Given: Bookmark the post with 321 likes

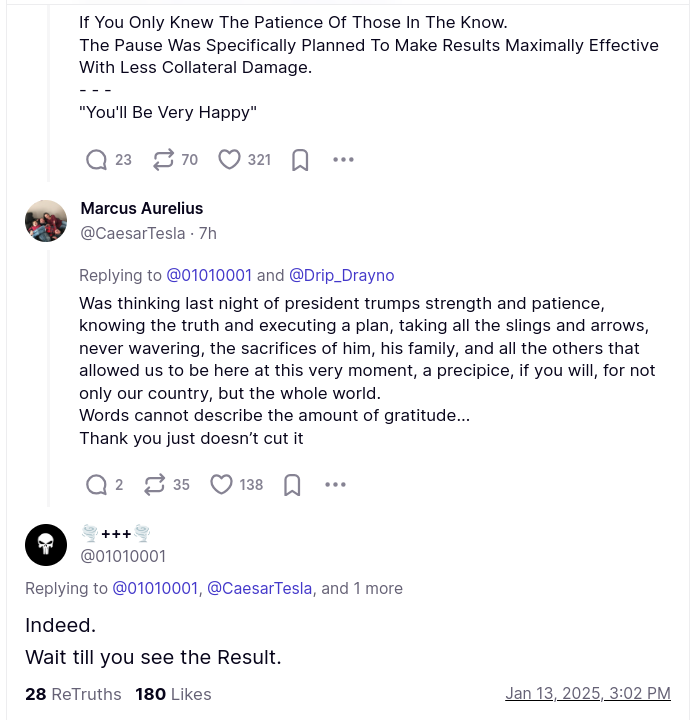Looking at the screenshot, I should click(300, 160).
